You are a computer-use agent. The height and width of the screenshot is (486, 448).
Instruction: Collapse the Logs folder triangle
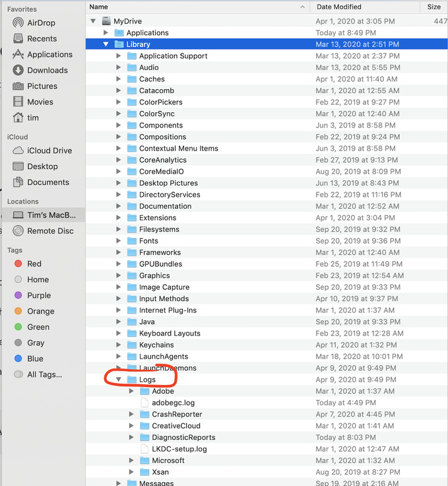(119, 379)
